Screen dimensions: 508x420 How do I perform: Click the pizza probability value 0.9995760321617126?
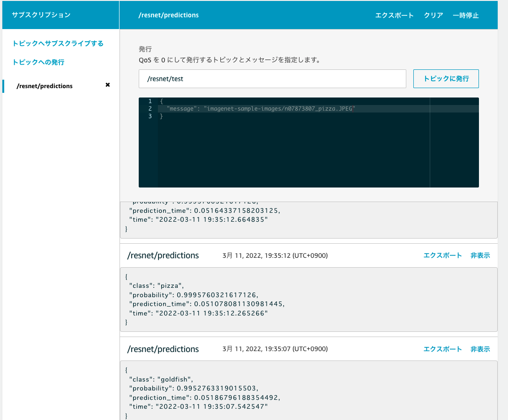click(217, 295)
